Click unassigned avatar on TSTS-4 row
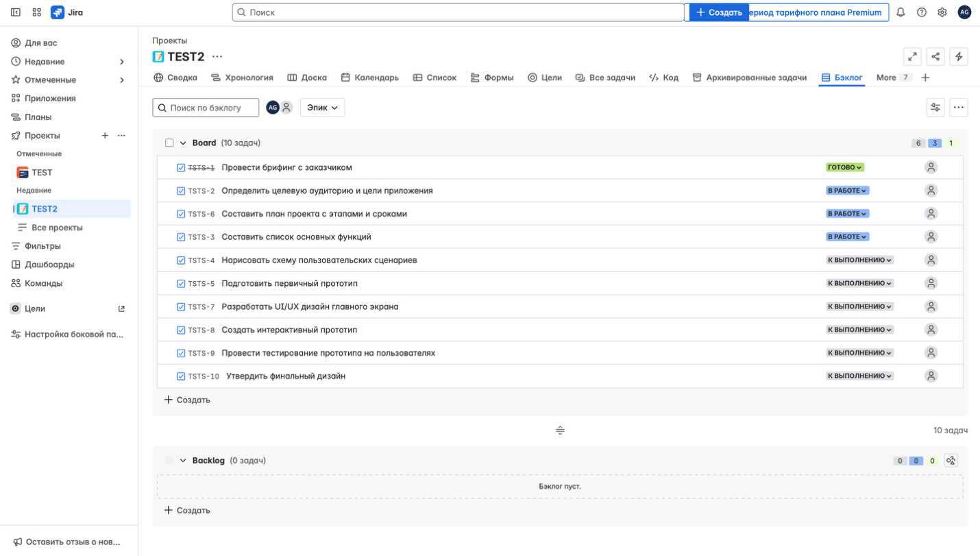This screenshot has height=556, width=980. tap(931, 260)
